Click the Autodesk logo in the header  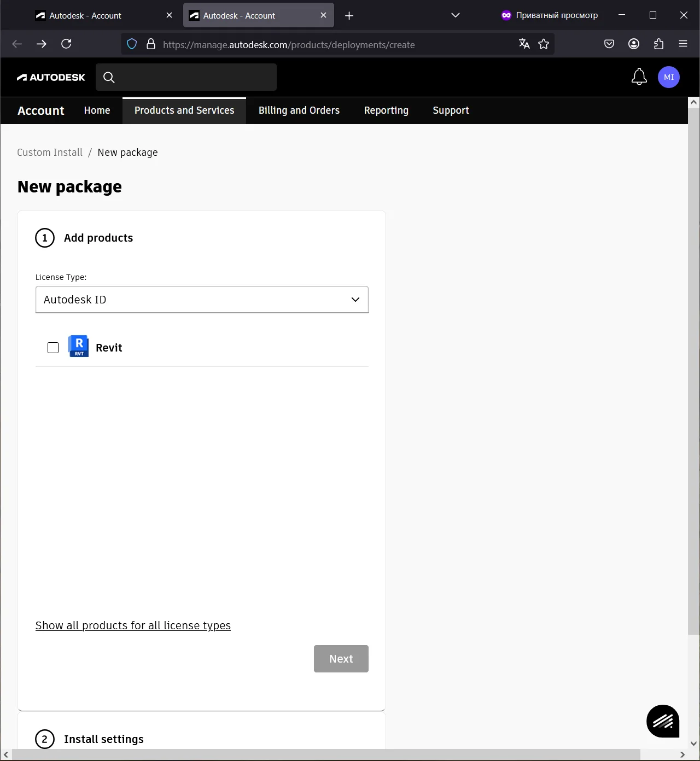(51, 77)
